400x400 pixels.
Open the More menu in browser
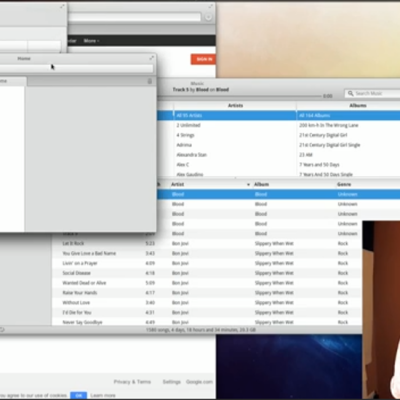tap(91, 41)
